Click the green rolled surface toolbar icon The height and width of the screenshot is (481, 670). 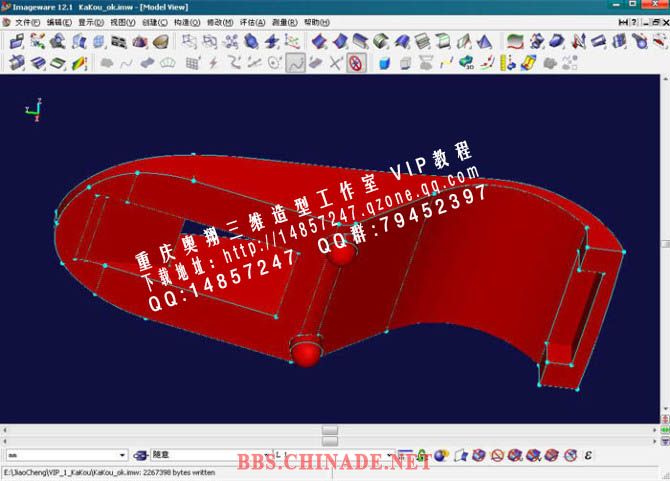[x=380, y=41]
